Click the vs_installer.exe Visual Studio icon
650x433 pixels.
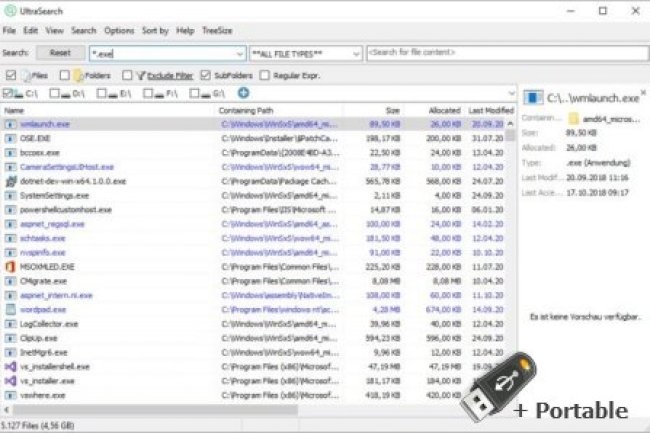pyautogui.click(x=10, y=381)
